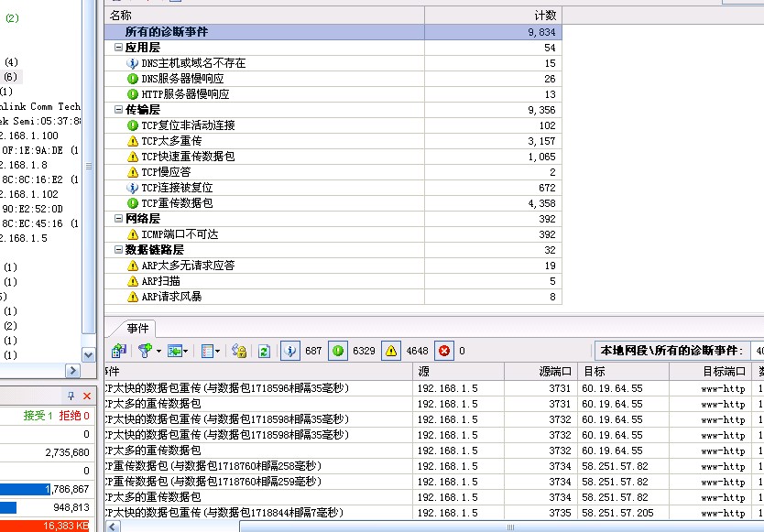The width and height of the screenshot is (764, 532).
Task: Select the event row with destination 58.251.57.205
Action: (434, 513)
